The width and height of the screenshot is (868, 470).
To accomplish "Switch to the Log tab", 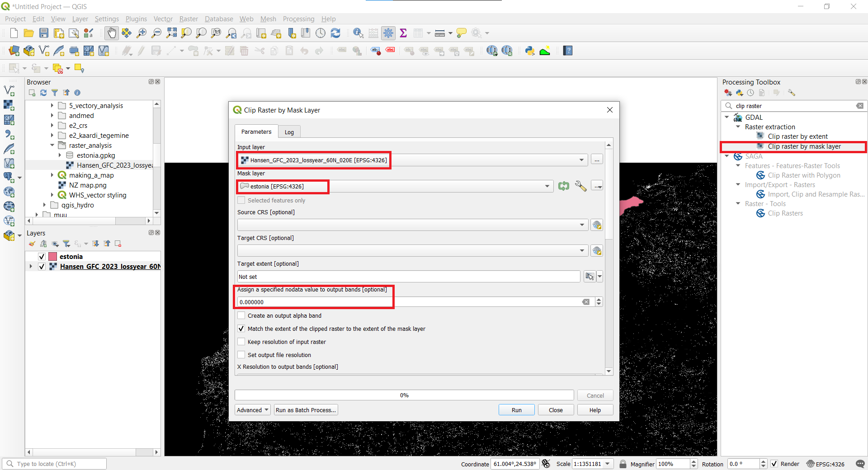I will pos(289,132).
